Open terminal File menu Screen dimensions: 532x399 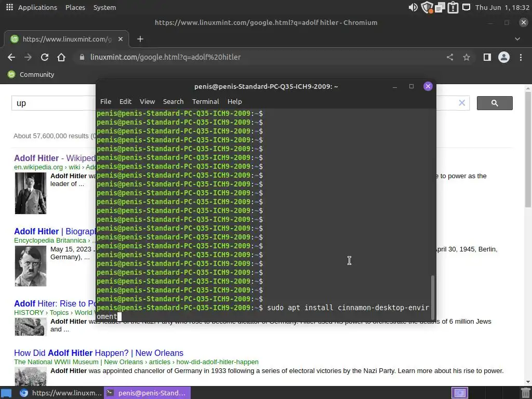click(105, 101)
